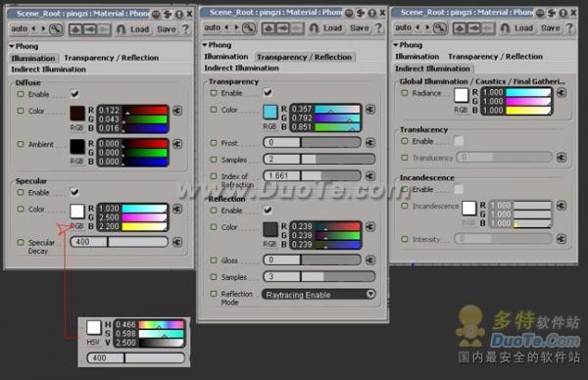The height and width of the screenshot is (380, 588).
Task: Click the connection plug icon beside Gloss
Action: coord(370,261)
